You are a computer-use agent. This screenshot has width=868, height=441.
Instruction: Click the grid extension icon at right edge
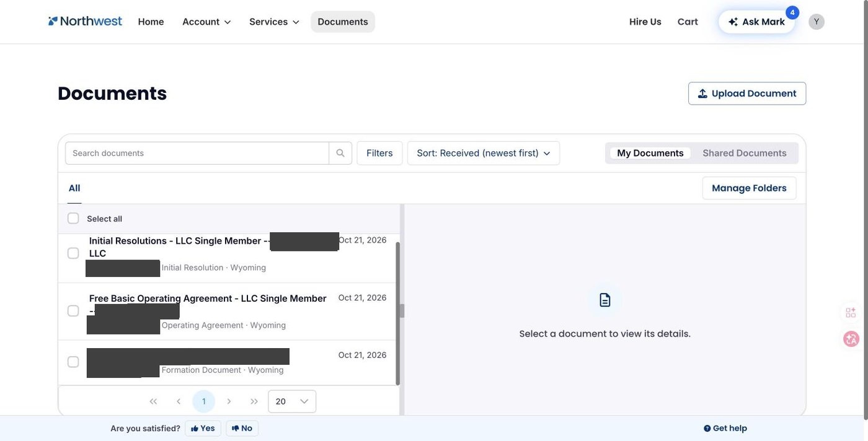pyautogui.click(x=851, y=313)
